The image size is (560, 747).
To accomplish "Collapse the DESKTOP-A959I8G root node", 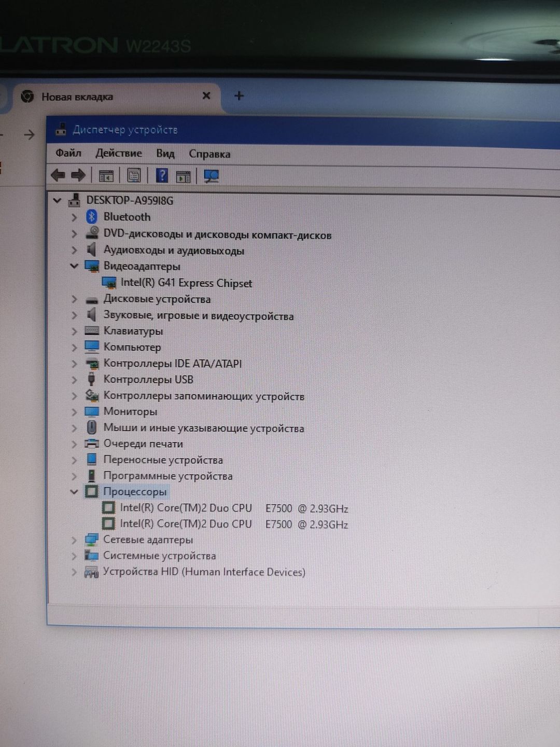I will click(x=57, y=200).
